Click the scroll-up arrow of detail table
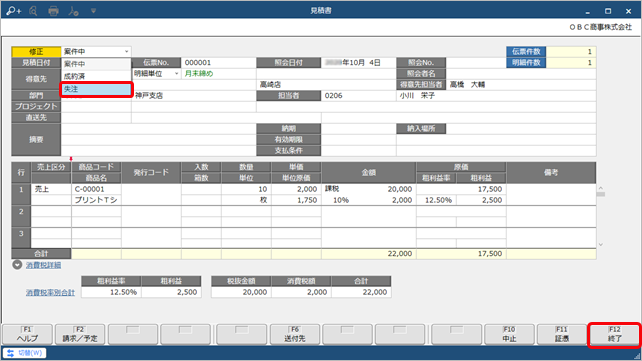This screenshot has width=642, height=361. 601,188
